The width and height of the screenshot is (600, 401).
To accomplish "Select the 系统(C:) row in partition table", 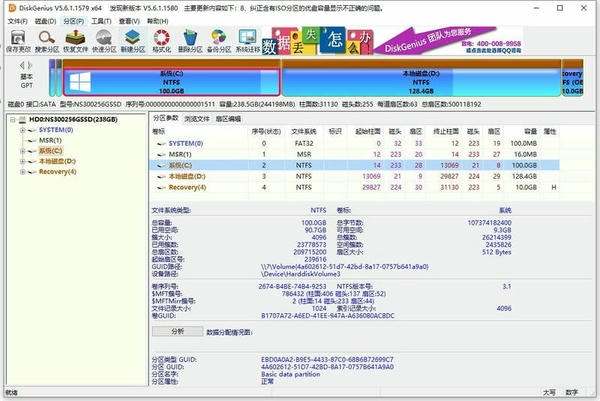I will coord(354,165).
